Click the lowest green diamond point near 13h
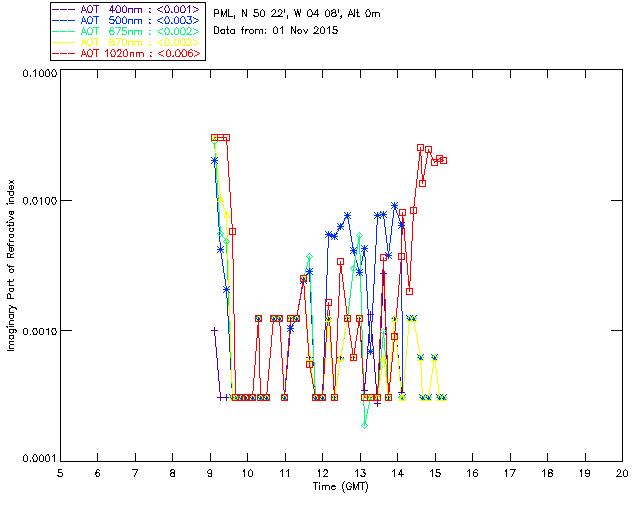The image size is (640, 512). coord(364,425)
